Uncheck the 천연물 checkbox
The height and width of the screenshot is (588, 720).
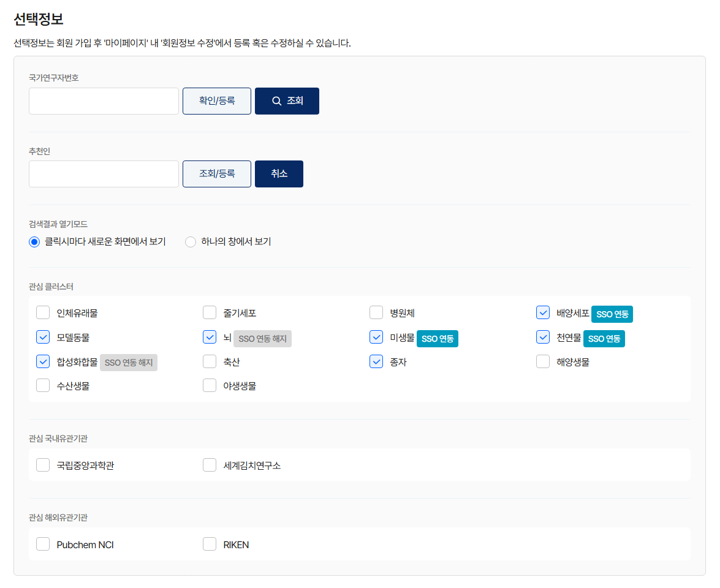(543, 337)
